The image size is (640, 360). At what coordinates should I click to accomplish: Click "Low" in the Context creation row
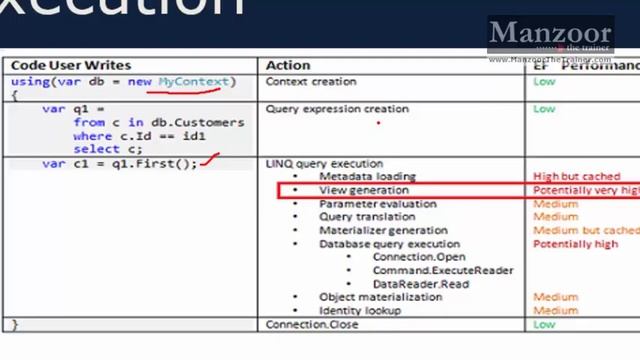[x=544, y=82]
